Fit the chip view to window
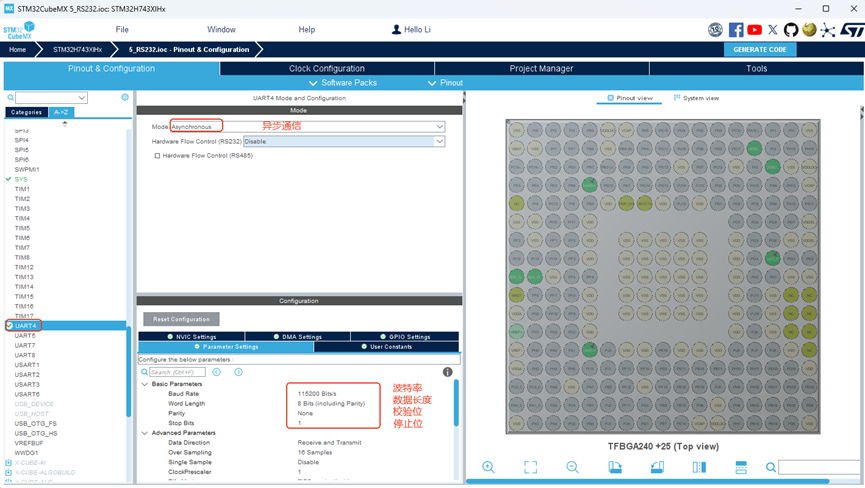The image size is (865, 488). tap(530, 467)
